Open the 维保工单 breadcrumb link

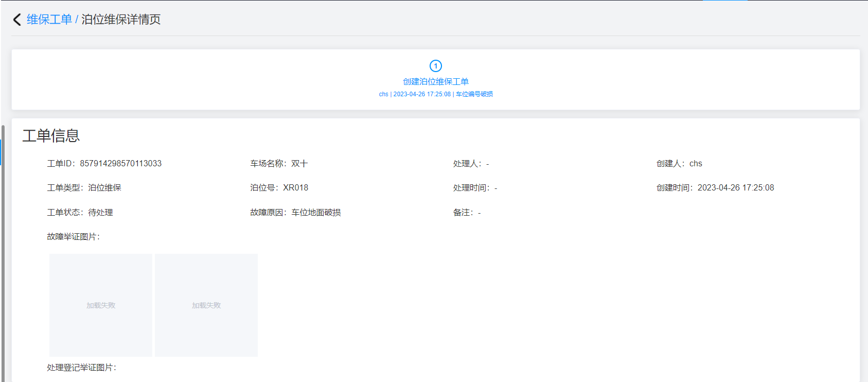[x=49, y=20]
